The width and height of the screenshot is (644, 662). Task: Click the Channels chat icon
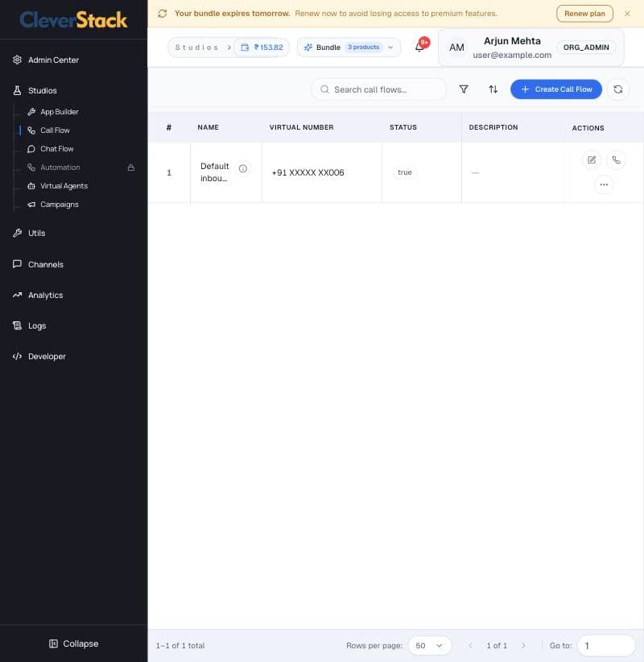(17, 264)
